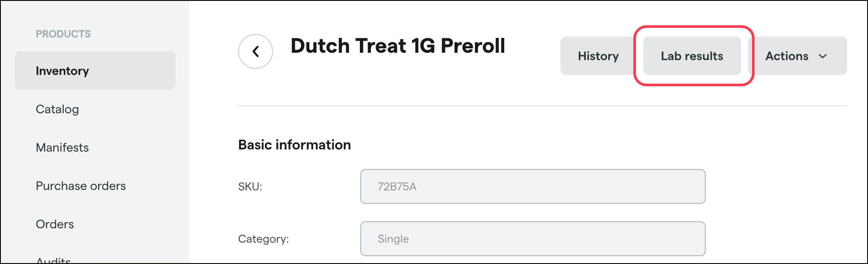Image resolution: width=868 pixels, height=264 pixels.
Task: Open the Manifests page
Action: click(62, 148)
